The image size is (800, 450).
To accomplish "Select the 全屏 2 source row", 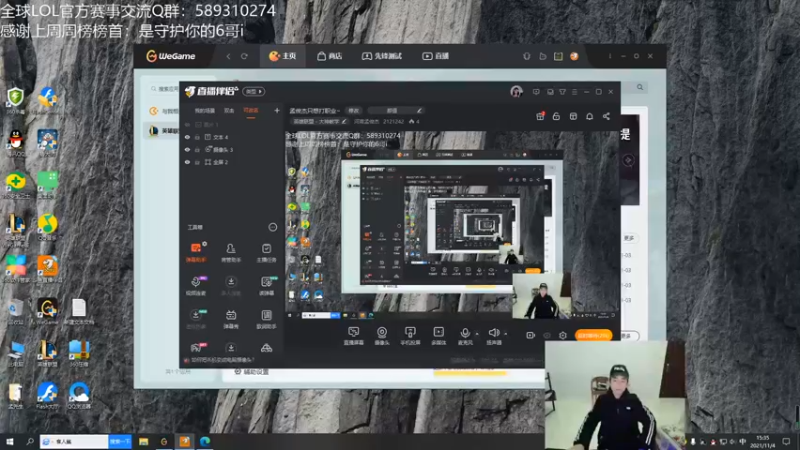I will 232,162.
